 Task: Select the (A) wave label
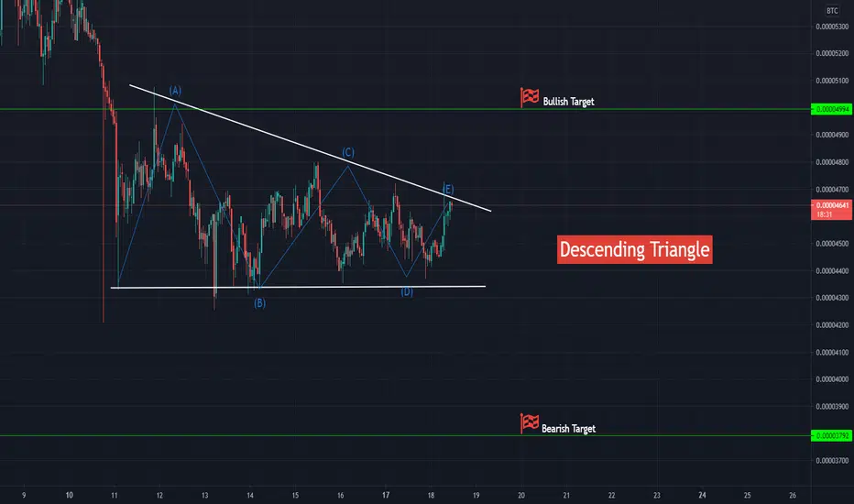[175, 91]
